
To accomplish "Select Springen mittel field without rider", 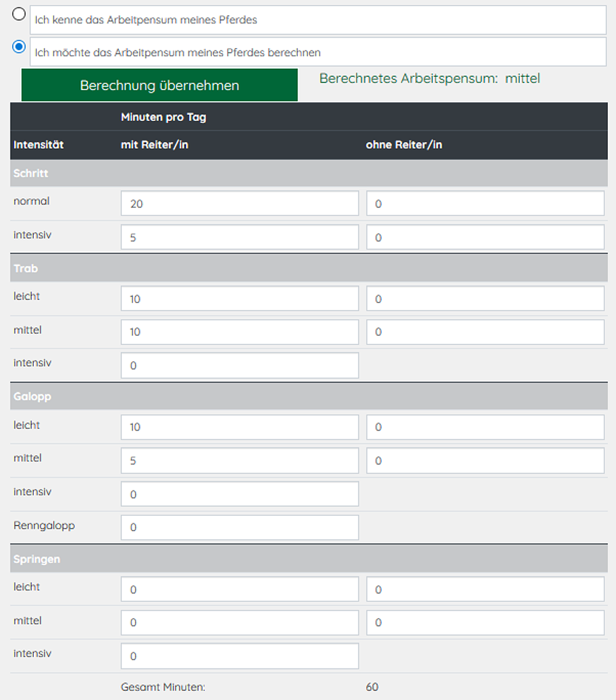I will click(485, 622).
